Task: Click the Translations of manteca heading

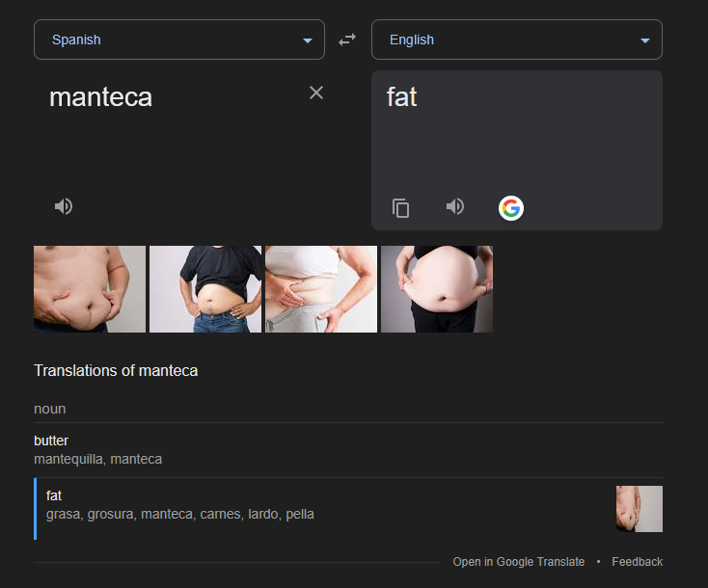Action: click(116, 370)
